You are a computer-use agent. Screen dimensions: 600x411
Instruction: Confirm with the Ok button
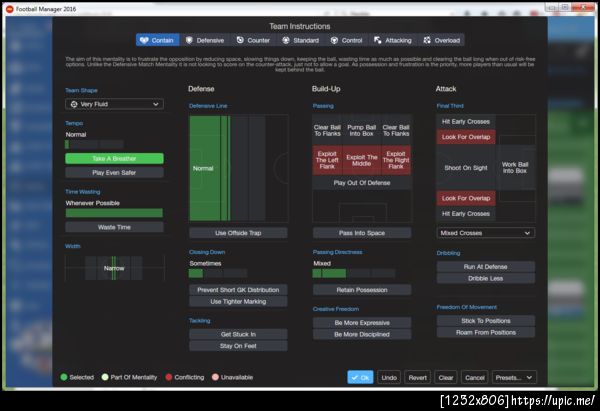click(x=360, y=378)
